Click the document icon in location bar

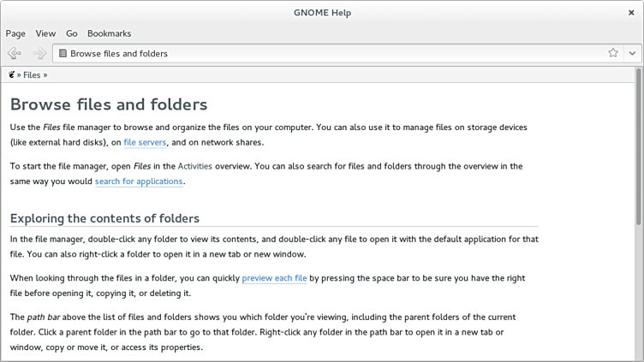click(x=63, y=53)
